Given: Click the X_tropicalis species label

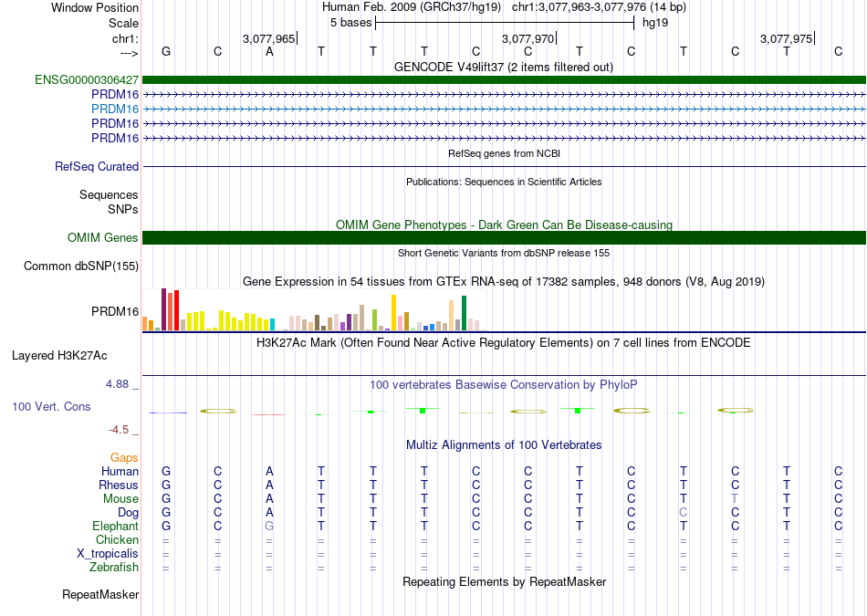Looking at the screenshot, I should coord(108,554).
